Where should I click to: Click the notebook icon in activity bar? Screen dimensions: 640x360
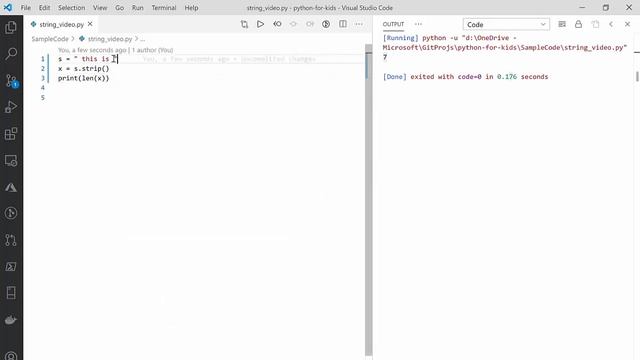click(11, 293)
